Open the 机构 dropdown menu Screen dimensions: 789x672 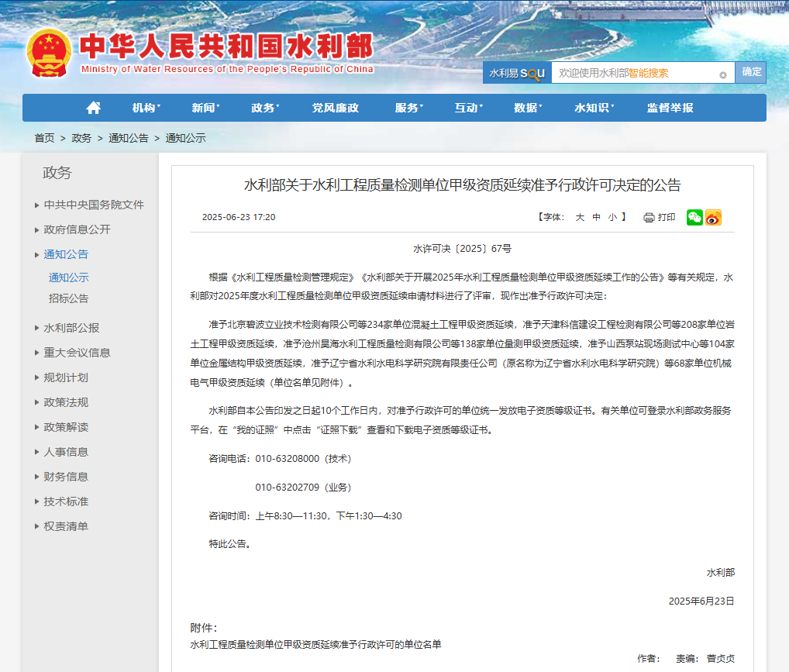coord(146,108)
